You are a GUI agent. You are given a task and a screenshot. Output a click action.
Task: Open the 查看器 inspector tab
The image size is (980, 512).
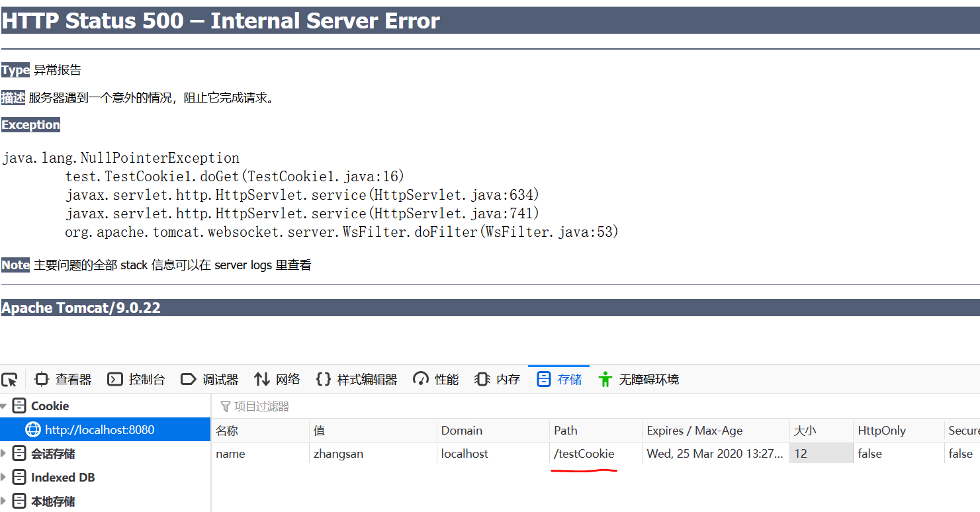(63, 380)
